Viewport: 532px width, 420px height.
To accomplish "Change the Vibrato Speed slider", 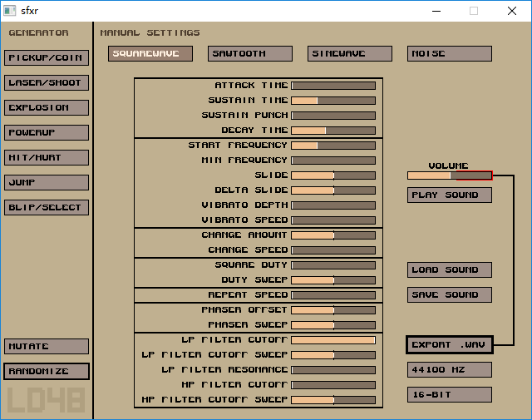I will [333, 220].
